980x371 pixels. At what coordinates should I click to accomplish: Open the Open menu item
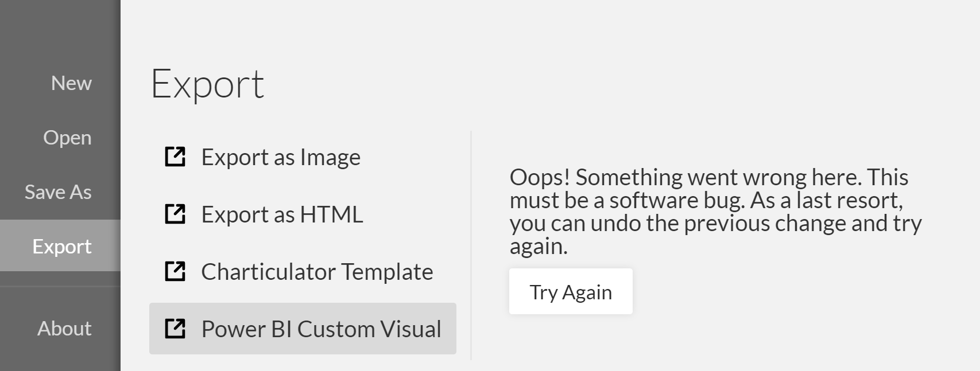[x=67, y=138]
